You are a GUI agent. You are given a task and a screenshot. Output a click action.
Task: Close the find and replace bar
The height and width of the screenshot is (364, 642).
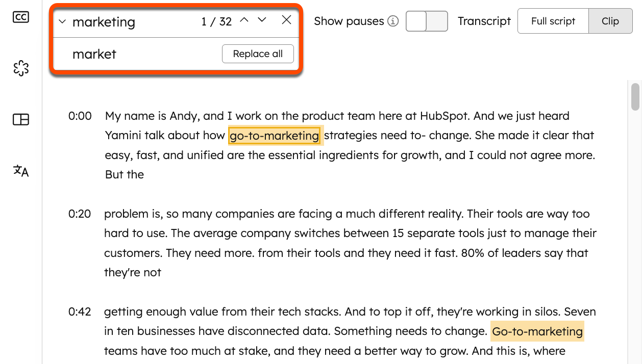pyautogui.click(x=286, y=20)
